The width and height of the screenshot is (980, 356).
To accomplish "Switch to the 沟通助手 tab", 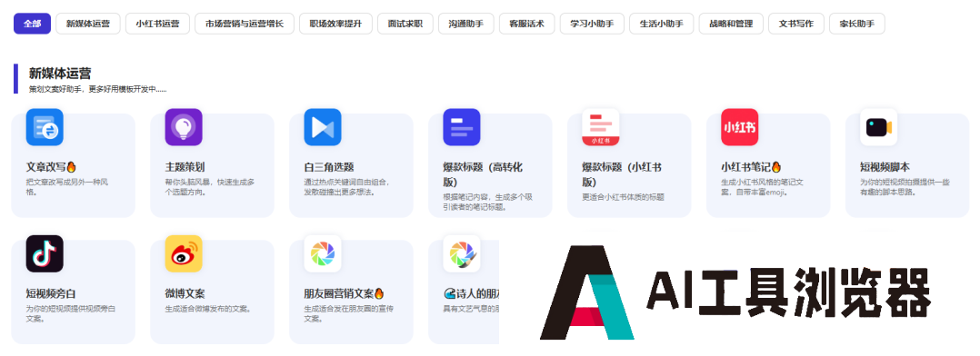I will [465, 24].
